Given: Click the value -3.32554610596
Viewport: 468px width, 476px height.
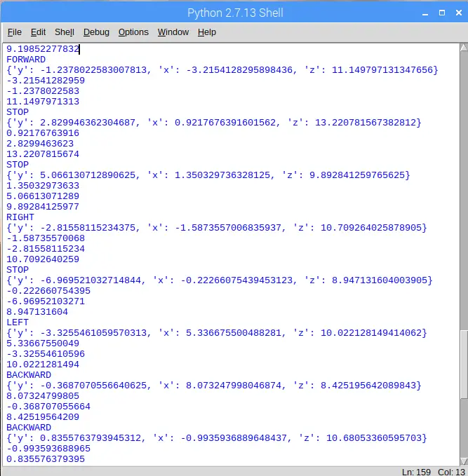Looking at the screenshot, I should click(46, 354).
